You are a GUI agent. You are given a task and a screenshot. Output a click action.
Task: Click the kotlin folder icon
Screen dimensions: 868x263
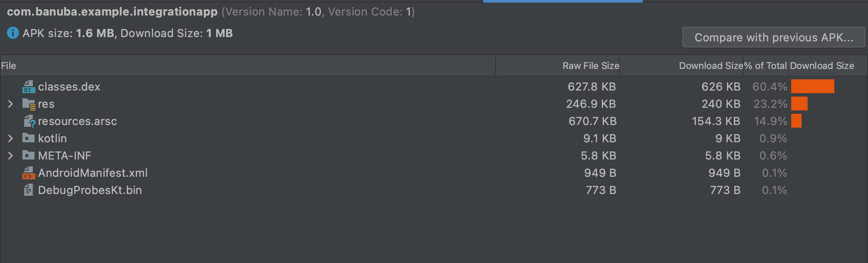(28, 138)
